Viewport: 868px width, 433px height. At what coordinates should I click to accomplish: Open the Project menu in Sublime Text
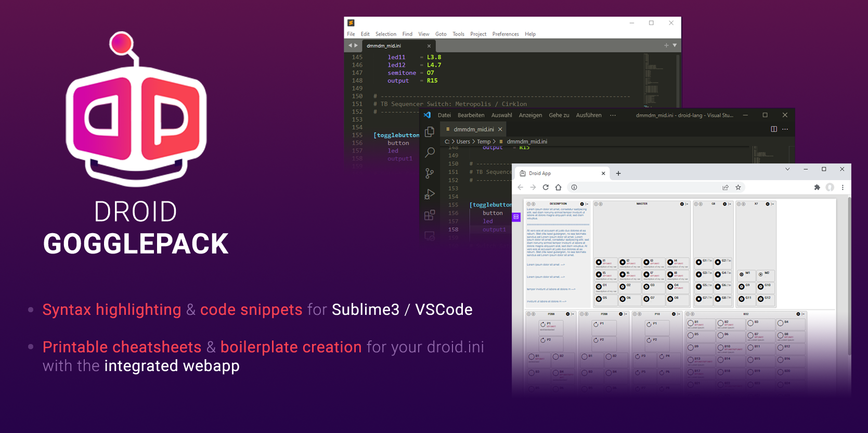pos(478,34)
